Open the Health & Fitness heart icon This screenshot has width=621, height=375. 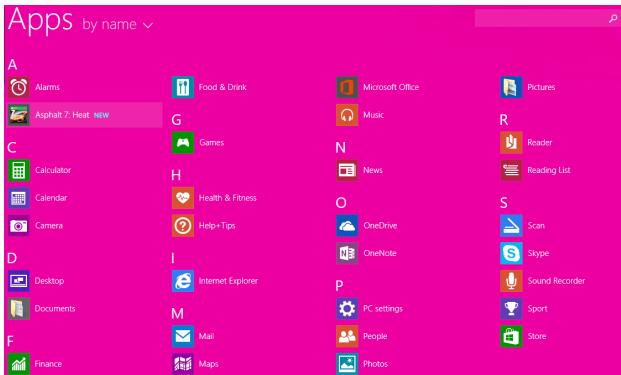[183, 198]
